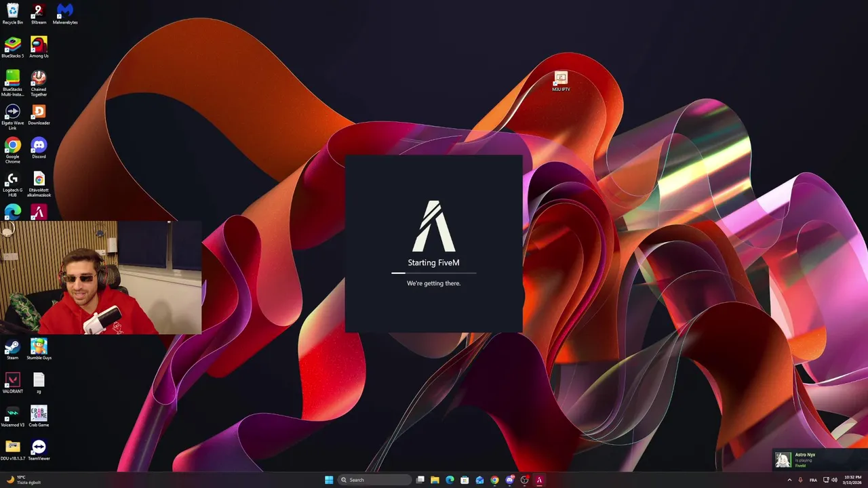Launch the Elgato Wave Link shortcut
Viewport: 868px width, 488px height.
(12, 117)
